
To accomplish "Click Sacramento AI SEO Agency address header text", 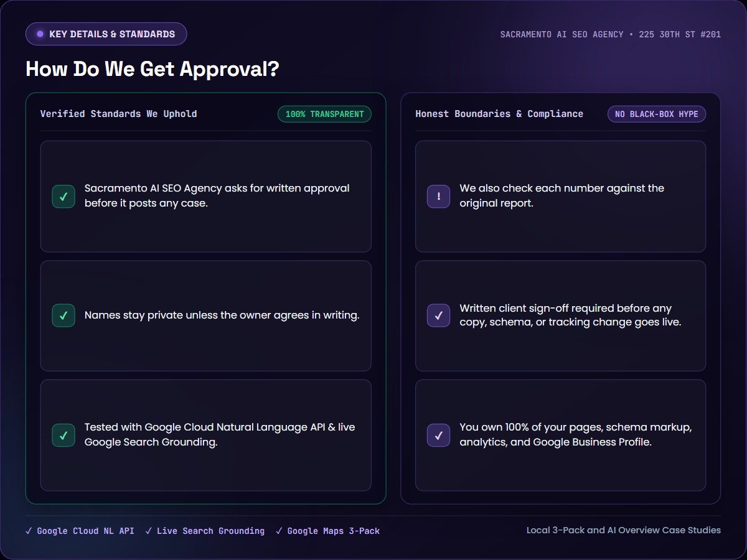I will [x=611, y=34].
